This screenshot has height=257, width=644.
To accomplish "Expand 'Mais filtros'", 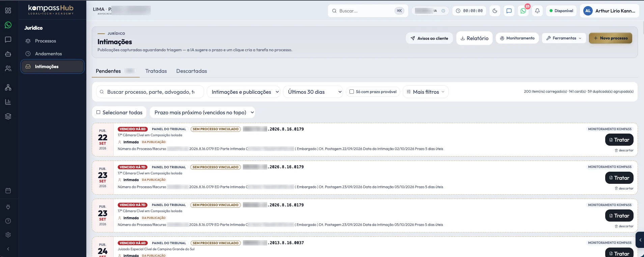I will [425, 92].
